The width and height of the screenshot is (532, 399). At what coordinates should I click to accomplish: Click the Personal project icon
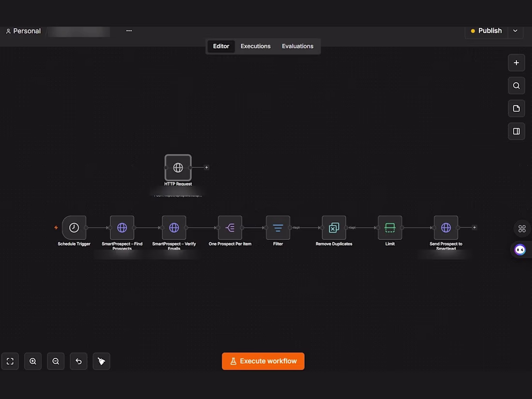click(9, 31)
